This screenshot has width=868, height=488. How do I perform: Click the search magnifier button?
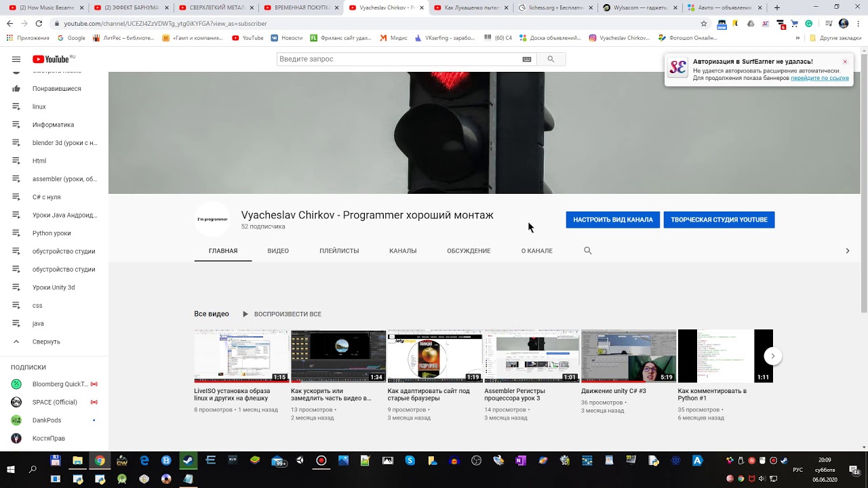tap(551, 59)
